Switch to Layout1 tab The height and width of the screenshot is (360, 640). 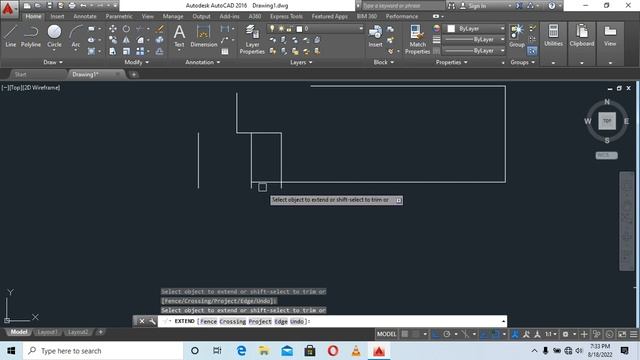[47, 332]
